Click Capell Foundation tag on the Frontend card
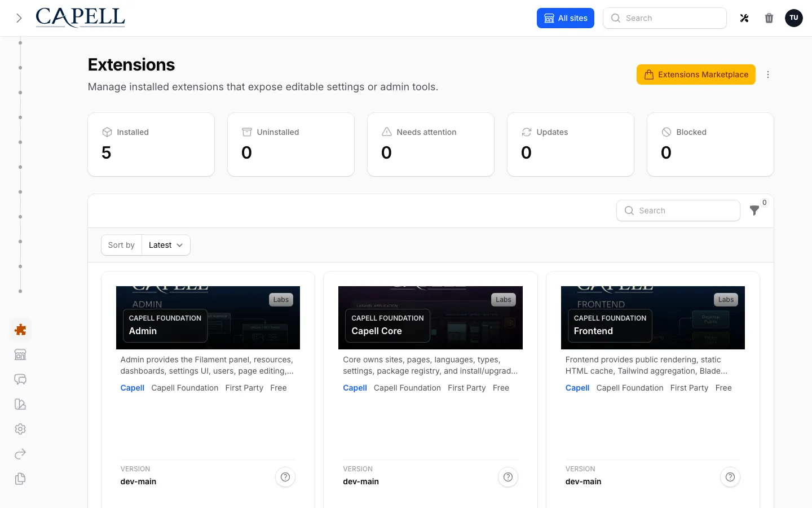This screenshot has height=508, width=812. (x=630, y=388)
